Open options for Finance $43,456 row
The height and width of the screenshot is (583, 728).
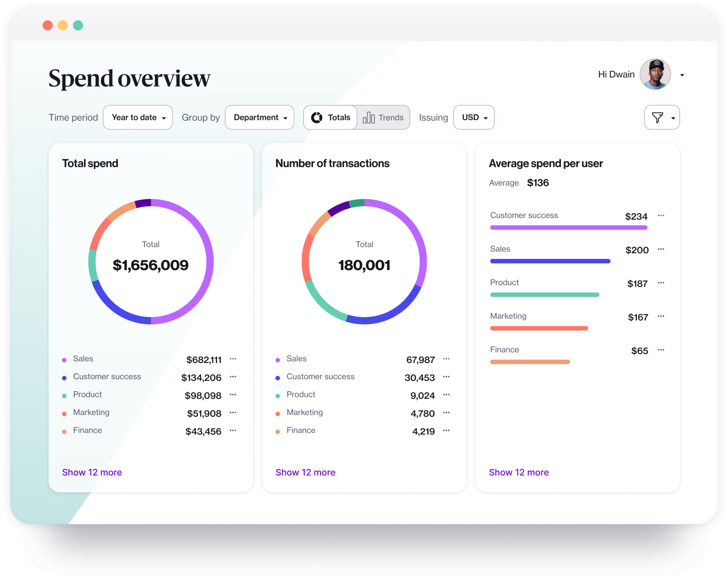[233, 430]
